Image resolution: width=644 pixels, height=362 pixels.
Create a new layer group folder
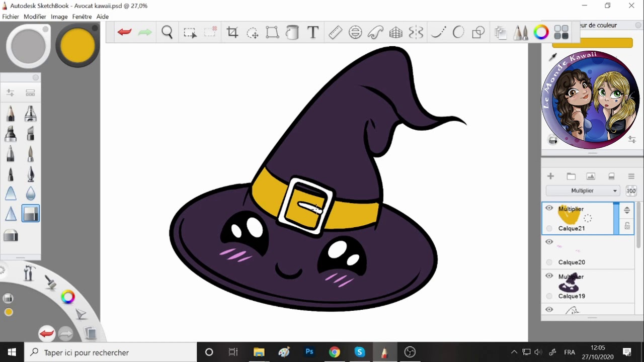571,176
